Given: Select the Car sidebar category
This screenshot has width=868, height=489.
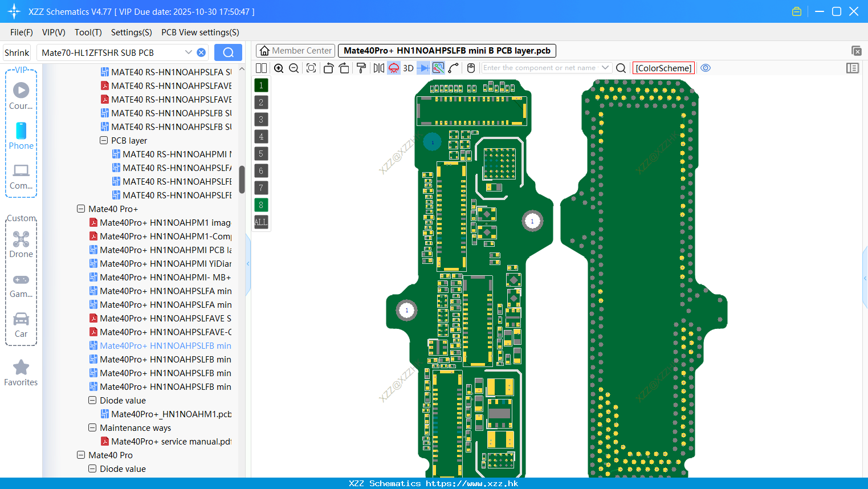Looking at the screenshot, I should (x=21, y=325).
